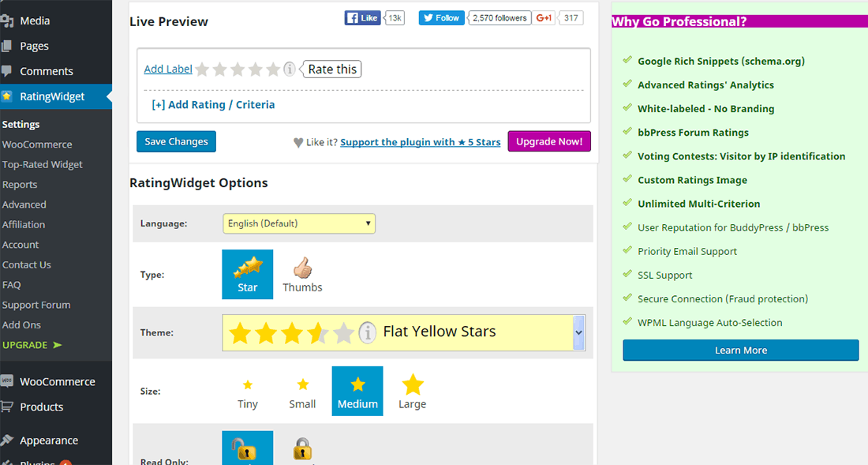Open the Add Ons submenu
Screen dimensions: 868x465
[x=21, y=325]
